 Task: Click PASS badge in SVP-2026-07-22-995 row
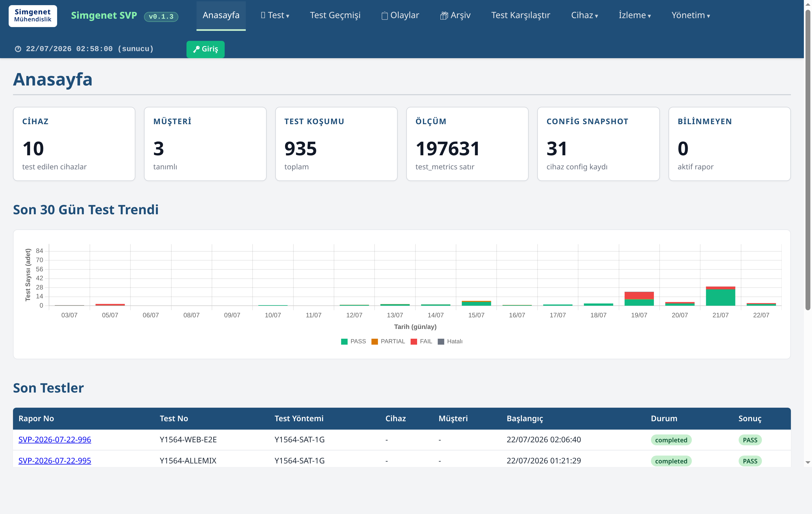click(750, 461)
